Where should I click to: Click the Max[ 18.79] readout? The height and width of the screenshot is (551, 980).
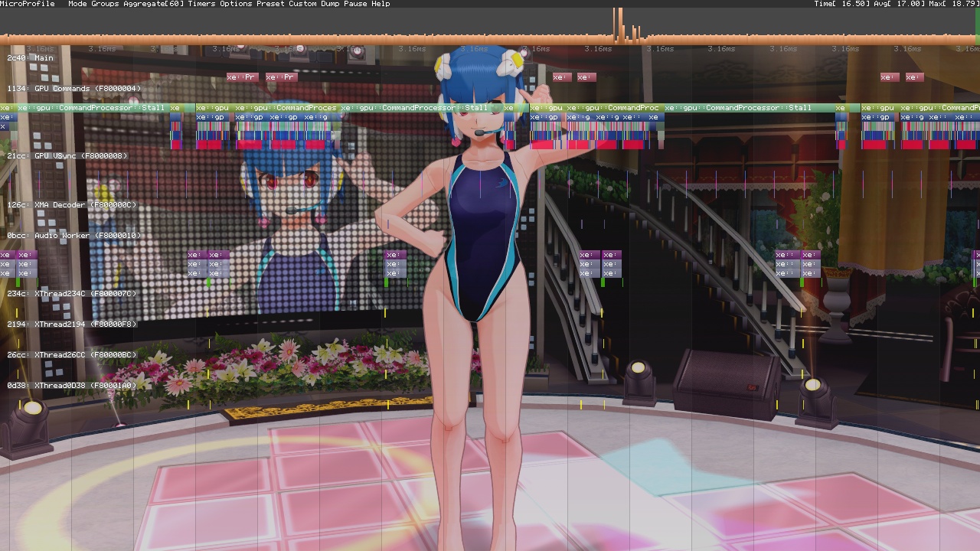click(953, 4)
